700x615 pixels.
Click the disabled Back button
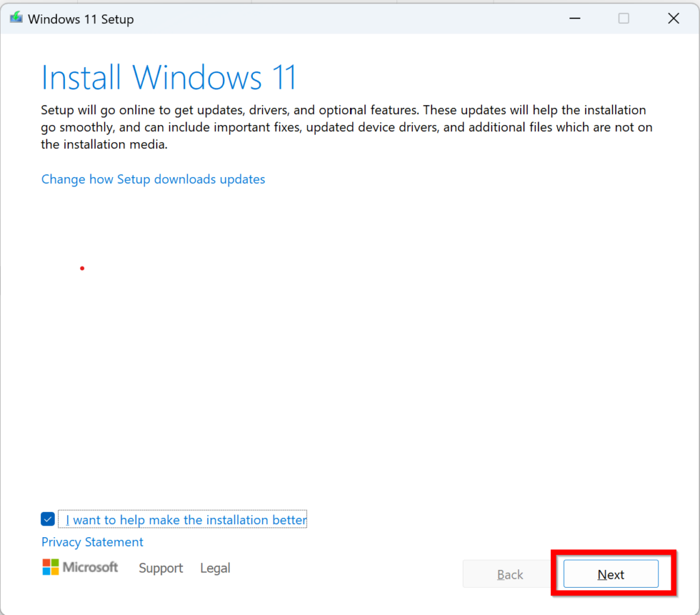pyautogui.click(x=510, y=574)
